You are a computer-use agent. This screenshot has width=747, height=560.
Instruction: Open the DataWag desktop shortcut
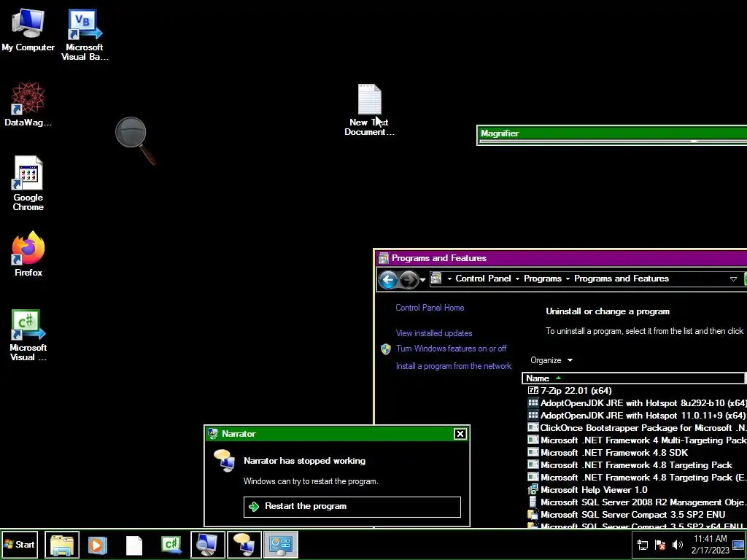28,104
